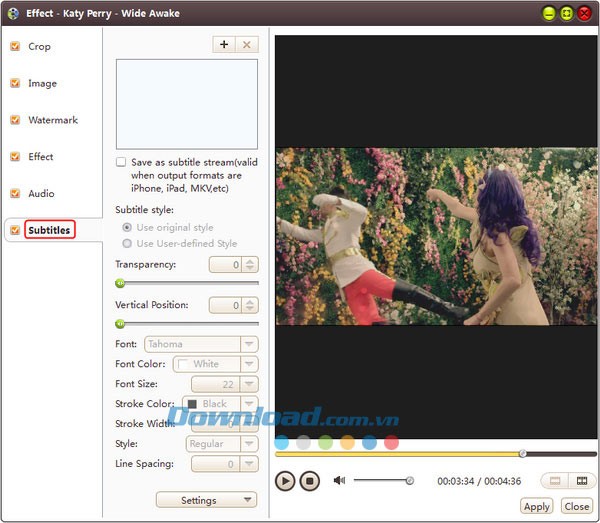Click the Vertical Position value field

tap(225, 305)
